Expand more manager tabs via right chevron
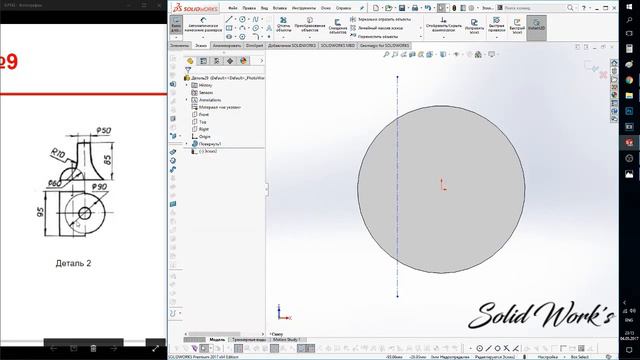 [261, 61]
